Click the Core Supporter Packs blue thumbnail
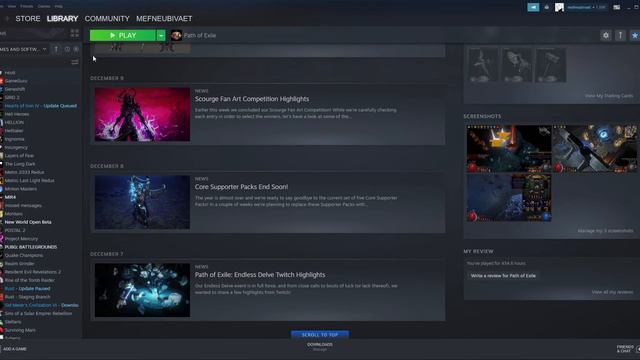The height and width of the screenshot is (360, 640). coord(142,202)
